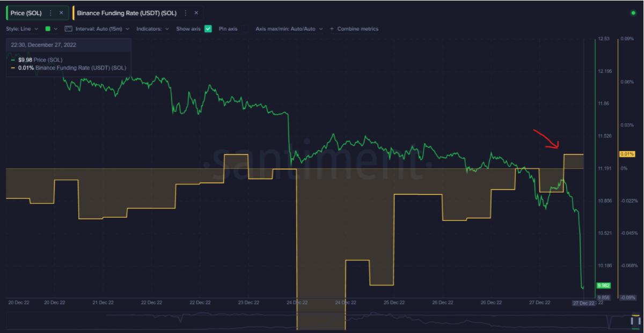Click Combine metrics button
644x333 pixels.
pyautogui.click(x=357, y=28)
